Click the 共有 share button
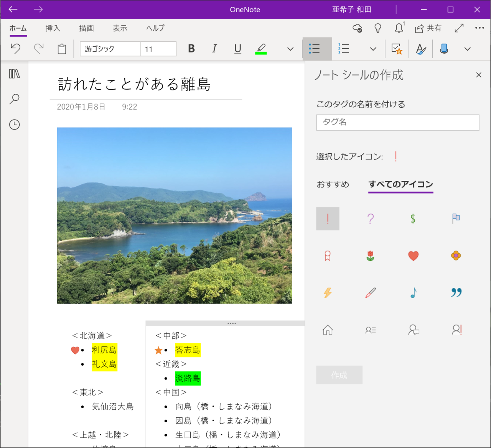This screenshot has width=491, height=448. [428, 28]
